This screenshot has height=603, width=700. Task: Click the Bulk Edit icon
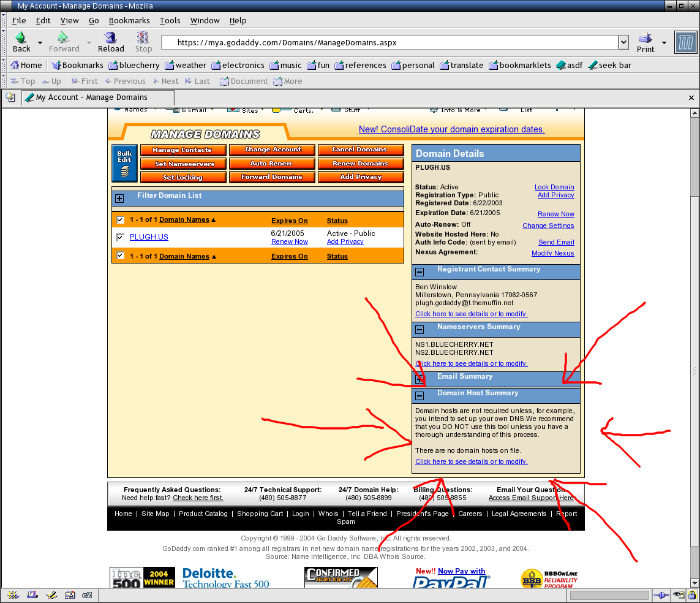coord(124,163)
